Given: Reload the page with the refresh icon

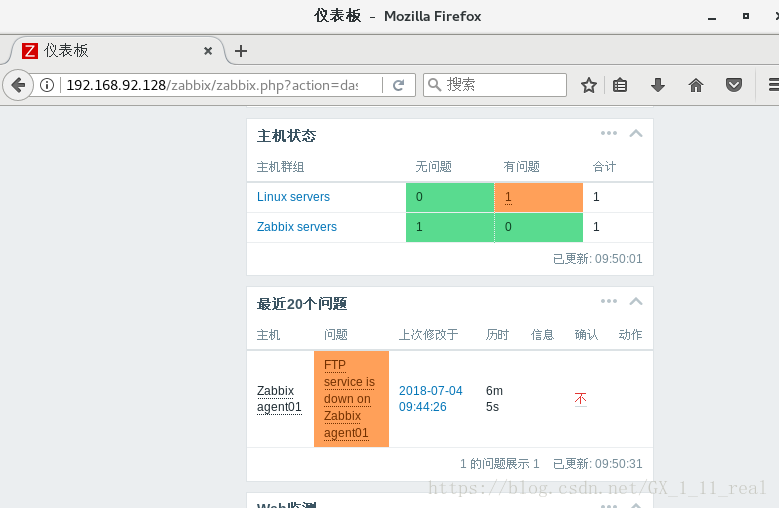Looking at the screenshot, I should pyautogui.click(x=398, y=85).
